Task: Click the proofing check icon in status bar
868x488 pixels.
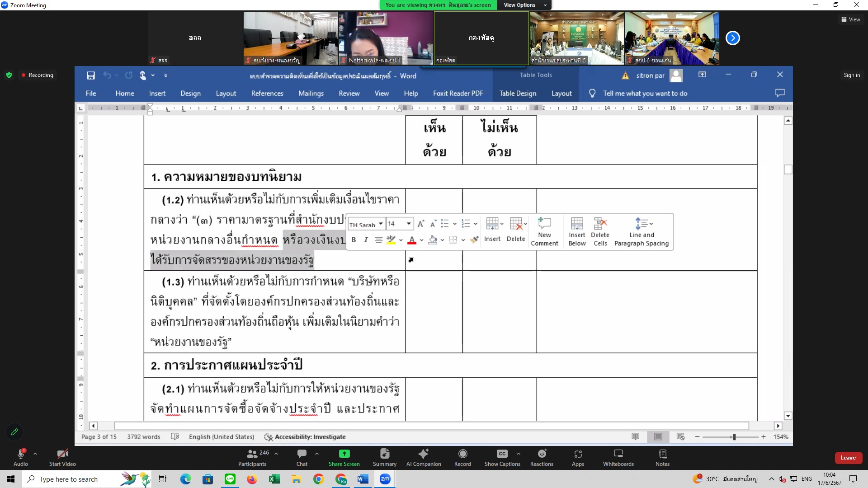Action: point(175,436)
